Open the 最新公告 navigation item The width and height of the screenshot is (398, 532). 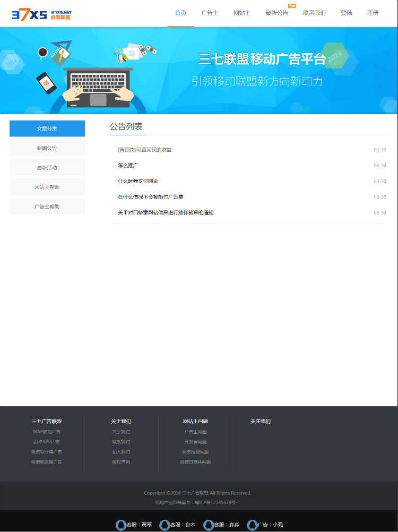click(276, 13)
